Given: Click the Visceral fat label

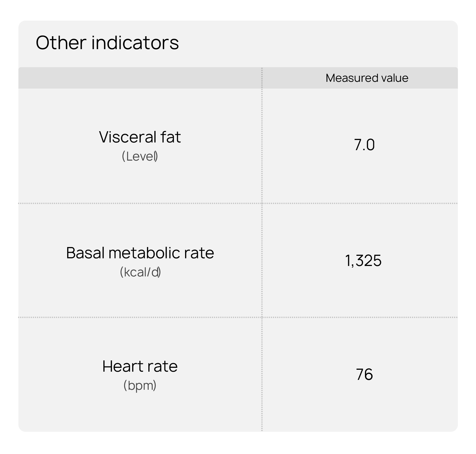Looking at the screenshot, I should pyautogui.click(x=140, y=137).
